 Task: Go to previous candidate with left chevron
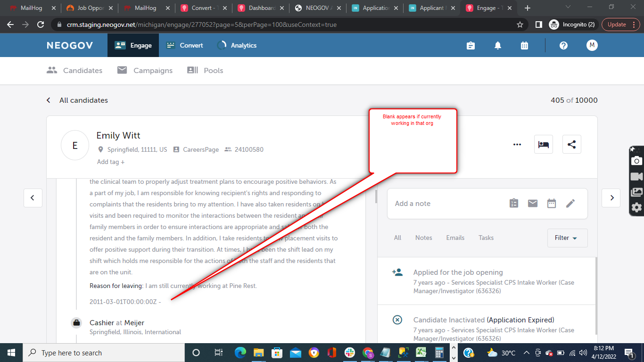33,198
